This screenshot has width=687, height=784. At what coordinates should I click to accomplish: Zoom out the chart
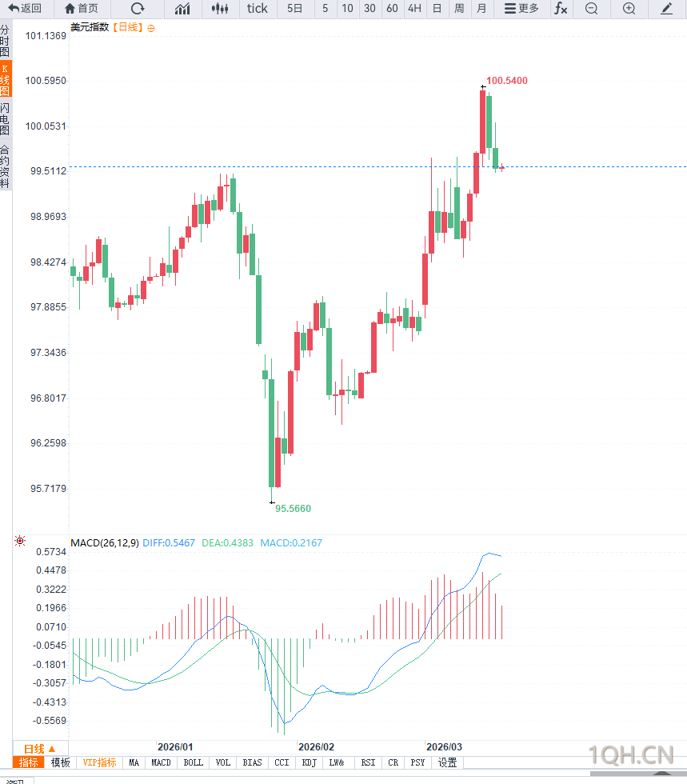pos(591,9)
